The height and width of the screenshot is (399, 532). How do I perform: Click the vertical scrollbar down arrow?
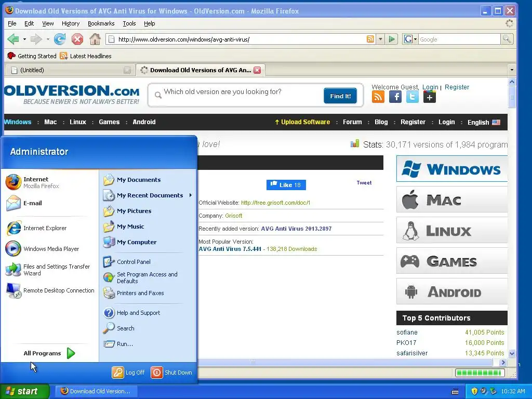click(x=512, y=353)
